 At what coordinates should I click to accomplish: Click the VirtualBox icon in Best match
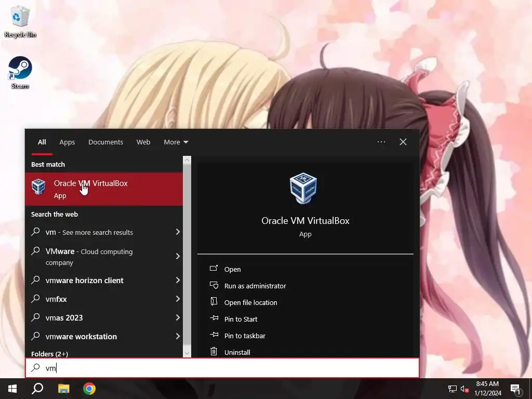pyautogui.click(x=38, y=187)
